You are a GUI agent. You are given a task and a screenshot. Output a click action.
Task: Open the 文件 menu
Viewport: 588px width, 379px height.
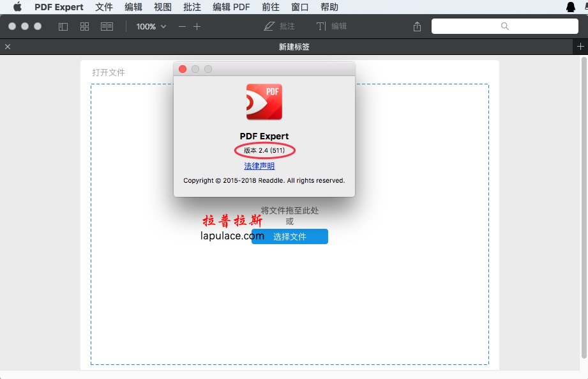pos(104,7)
